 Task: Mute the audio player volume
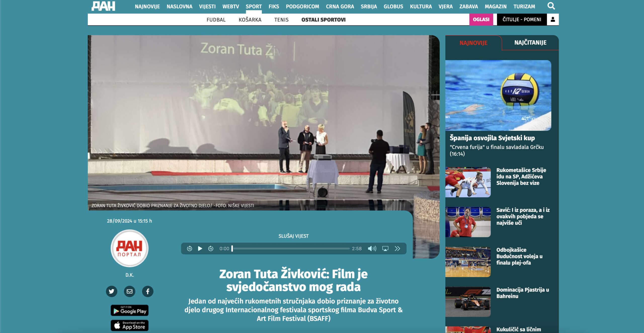point(372,249)
